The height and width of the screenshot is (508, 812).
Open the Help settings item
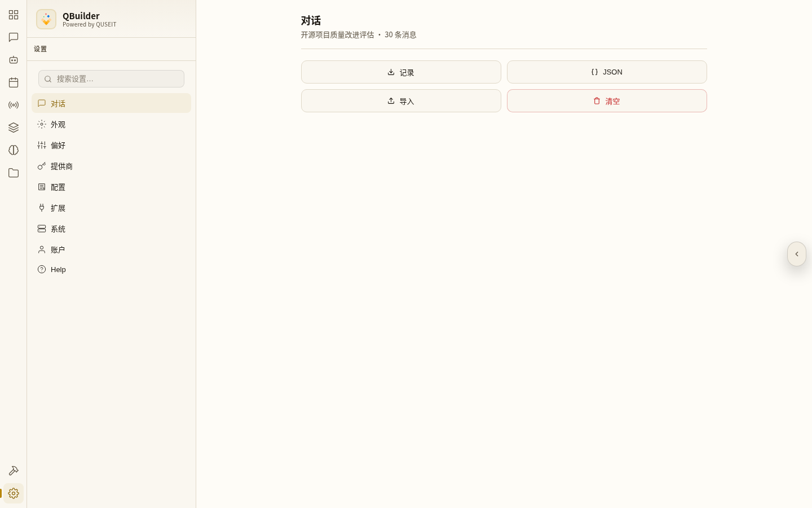pyautogui.click(x=111, y=269)
